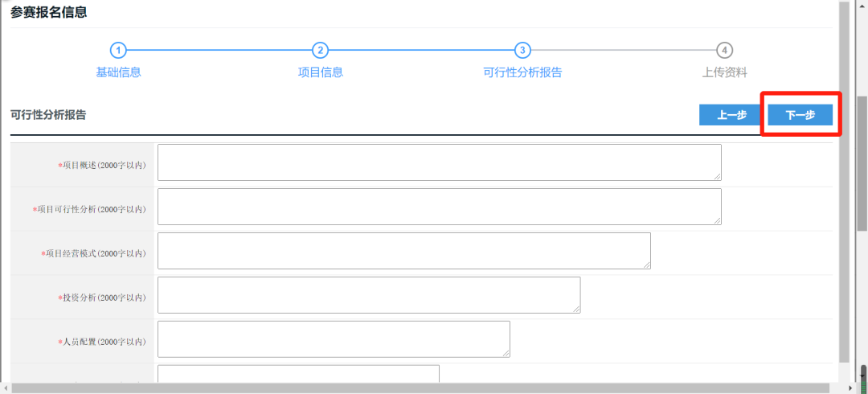Go to the 基础信息 step label
This screenshot has height=394, width=868.
118,72
